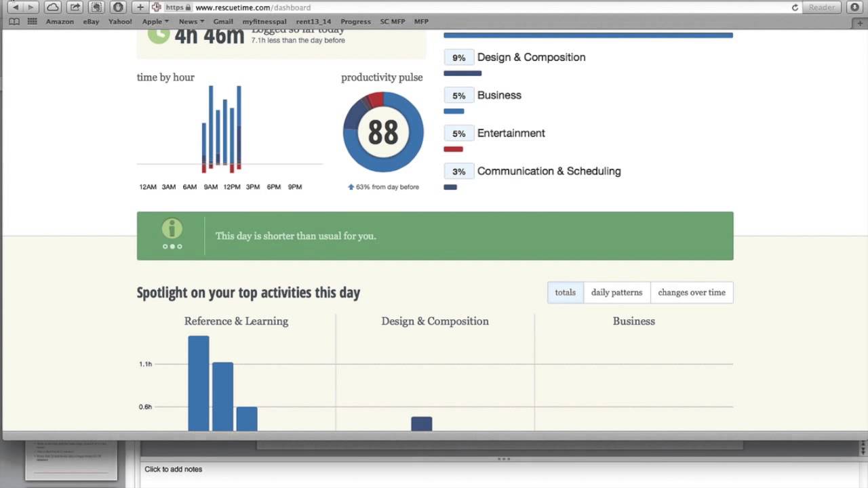
Task: Click the 9% percentage badge
Action: (459, 58)
